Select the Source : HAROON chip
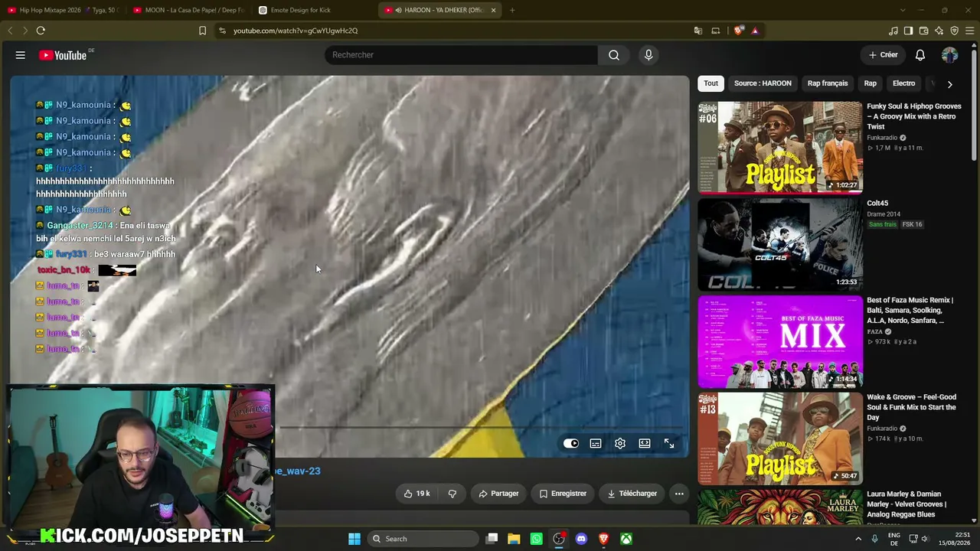Viewport: 980px width, 551px height. tap(763, 83)
